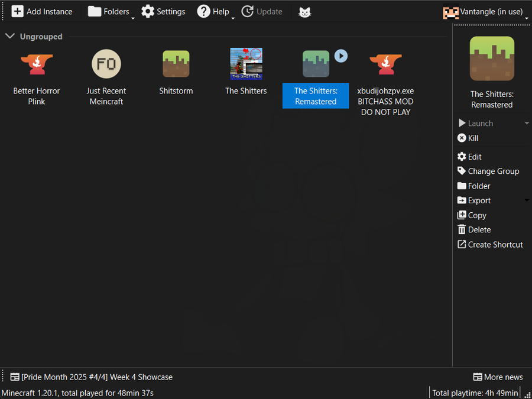532x399 pixels.
Task: Click the Create Shortcut arrow icon
Action: 462,244
